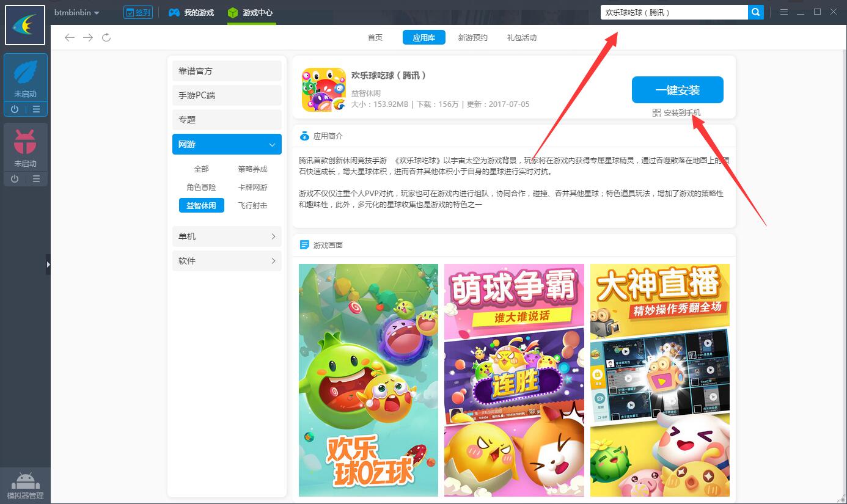Click the gamepad icon for 我的游戏
This screenshot has height=504, width=847.
pos(174,12)
